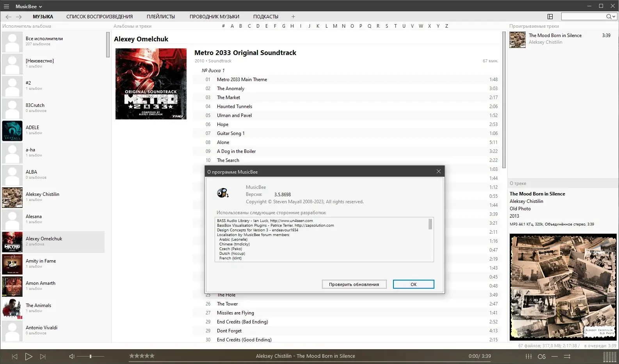619x364 pixels.
Task: Click the Metro 2033 Original Soundtrack album title
Action: click(x=245, y=53)
